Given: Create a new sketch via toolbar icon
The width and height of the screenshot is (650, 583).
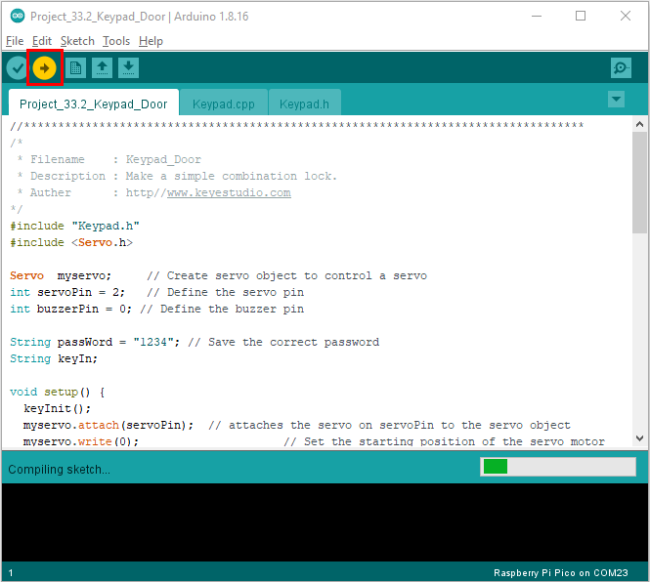Looking at the screenshot, I should pos(75,68).
